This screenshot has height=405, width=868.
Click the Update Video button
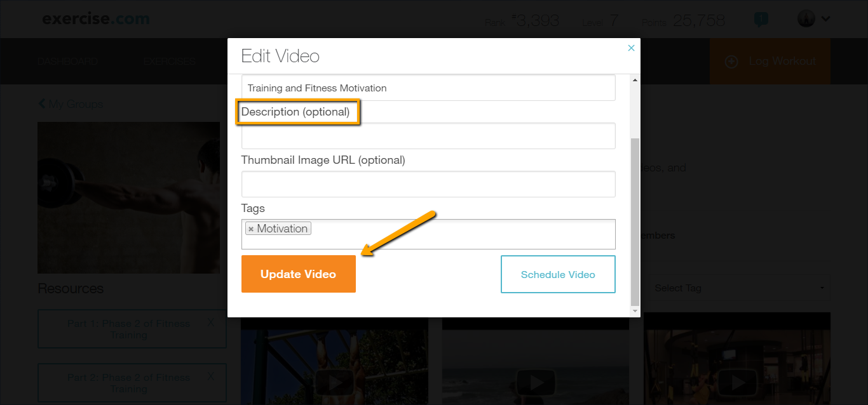(299, 274)
